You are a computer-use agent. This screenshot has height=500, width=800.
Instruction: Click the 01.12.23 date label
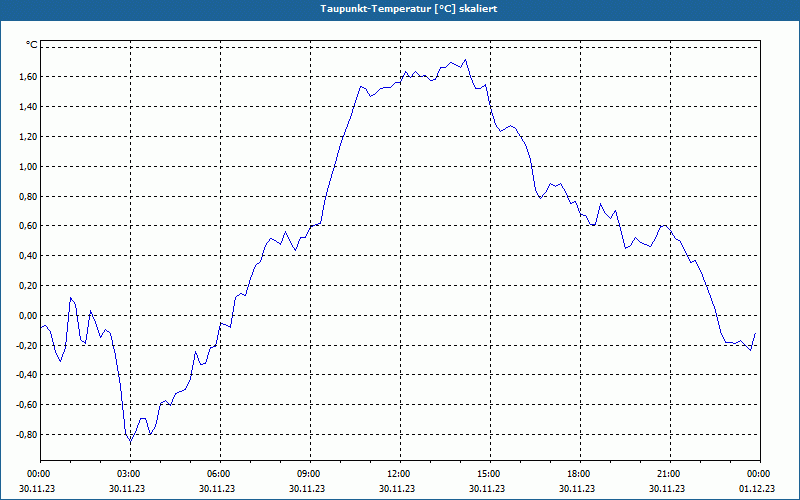coord(757,488)
